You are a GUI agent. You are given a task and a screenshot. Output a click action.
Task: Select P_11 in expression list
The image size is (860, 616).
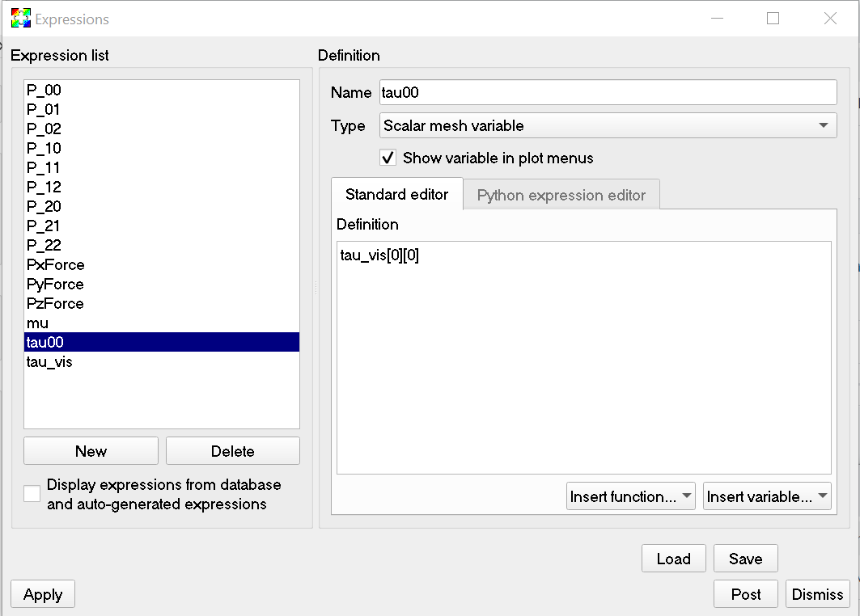(162, 167)
